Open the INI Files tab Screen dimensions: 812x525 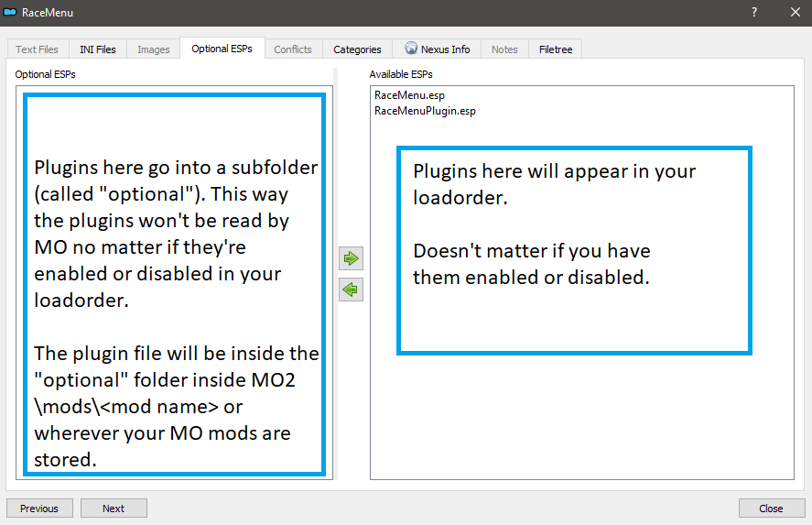(x=97, y=49)
